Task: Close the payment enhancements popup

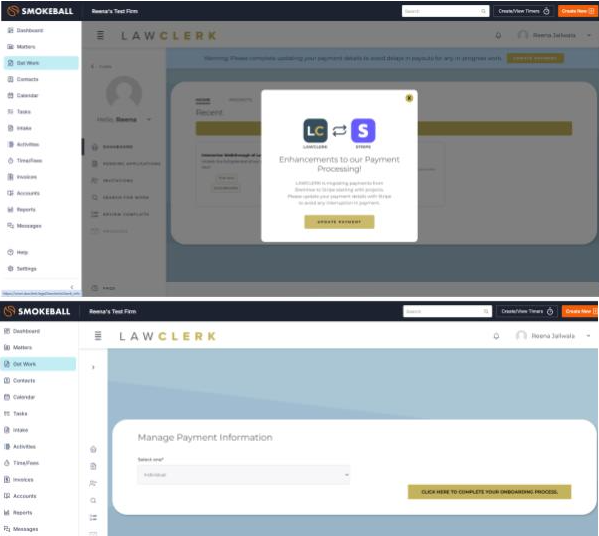Action: click(409, 98)
